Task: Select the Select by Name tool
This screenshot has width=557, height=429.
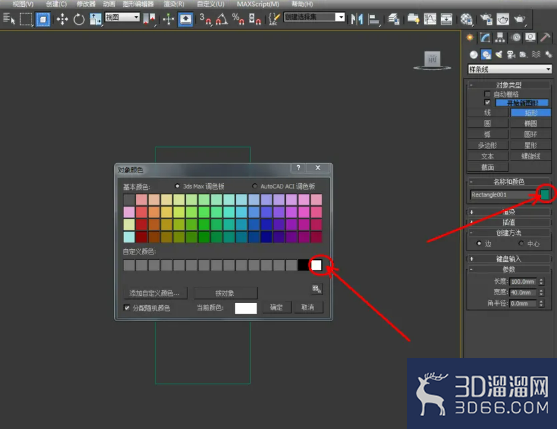Action: pyautogui.click(x=9, y=19)
